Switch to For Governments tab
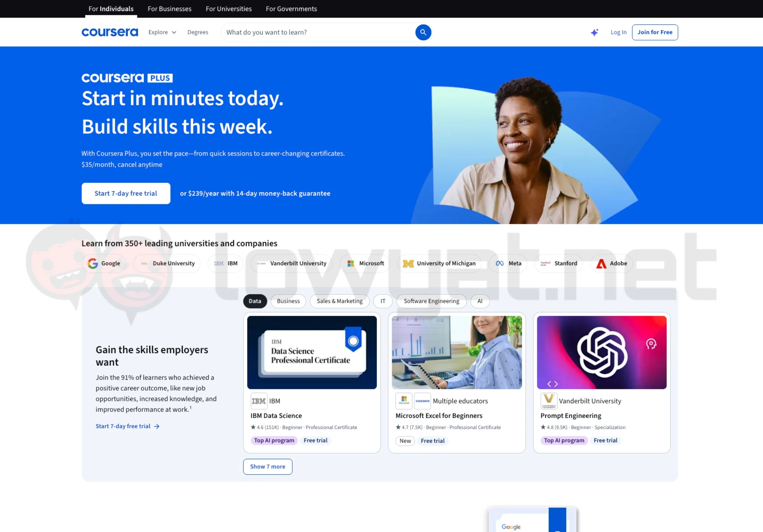763x532 pixels. [x=291, y=9]
